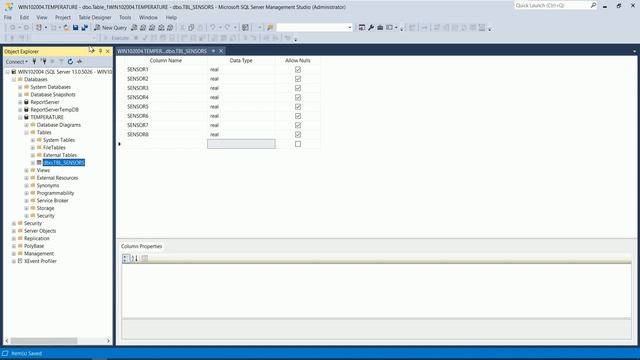Select the Column Properties tab
The width and height of the screenshot is (640, 360).
click(142, 246)
